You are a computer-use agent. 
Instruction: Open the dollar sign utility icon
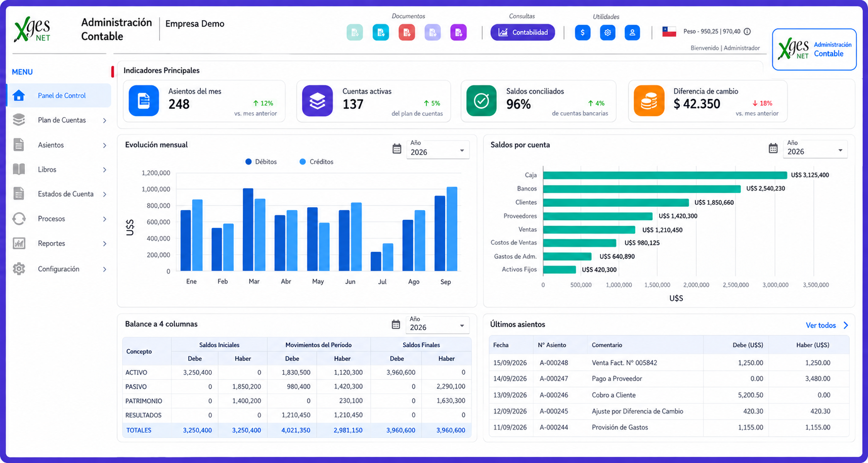(583, 32)
